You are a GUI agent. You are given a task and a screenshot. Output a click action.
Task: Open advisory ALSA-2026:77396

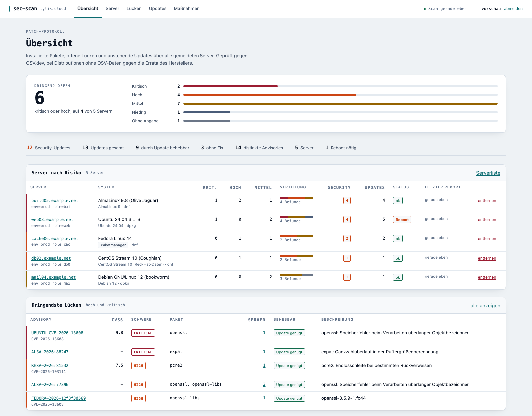pos(50,385)
